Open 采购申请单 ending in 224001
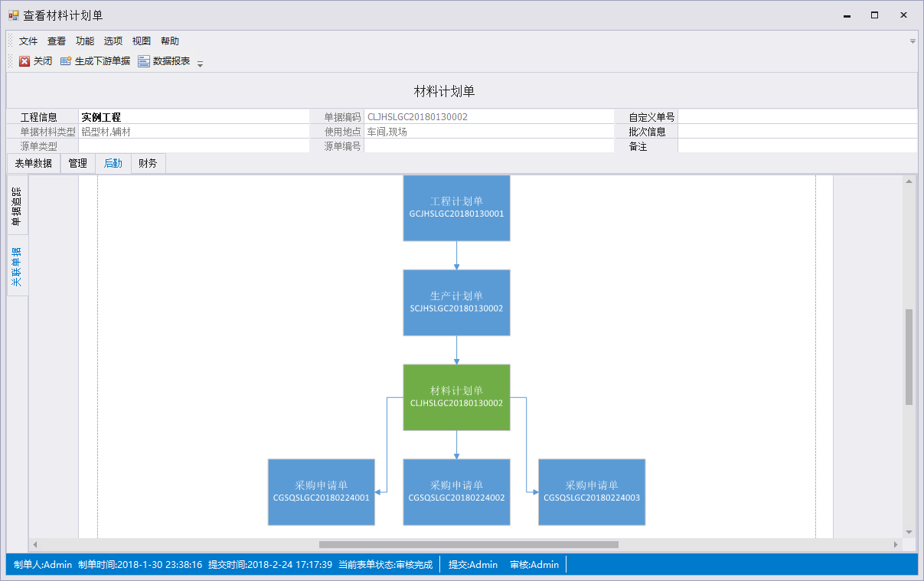Screen dimensions: 924x581 click(321, 491)
